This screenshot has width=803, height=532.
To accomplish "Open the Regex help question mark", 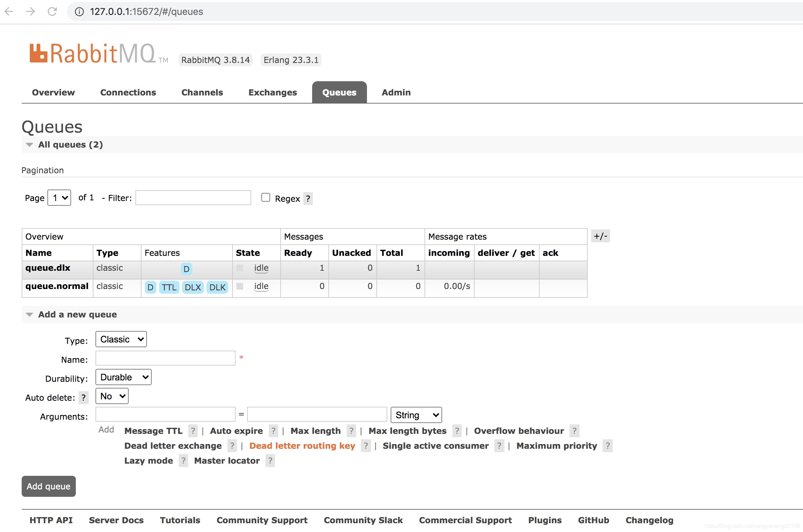I will pos(308,198).
